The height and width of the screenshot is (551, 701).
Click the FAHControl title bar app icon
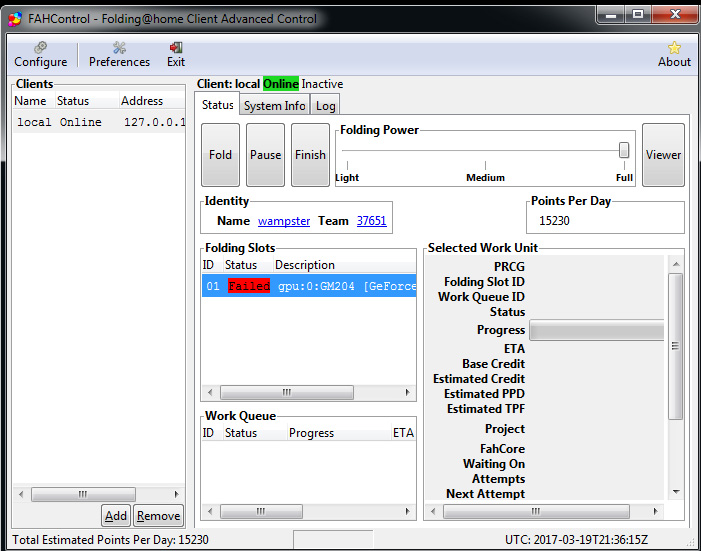click(15, 19)
